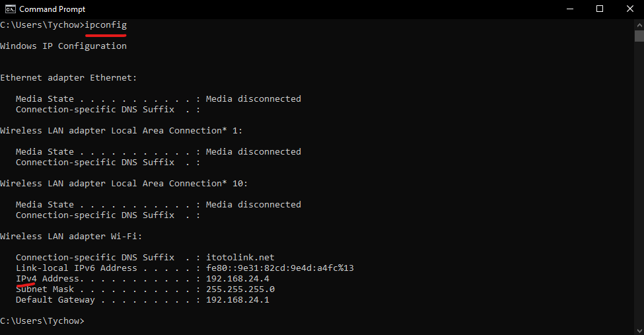Click the Ethernet adapter Ethernet heading
This screenshot has width=644, height=335.
pos(69,78)
